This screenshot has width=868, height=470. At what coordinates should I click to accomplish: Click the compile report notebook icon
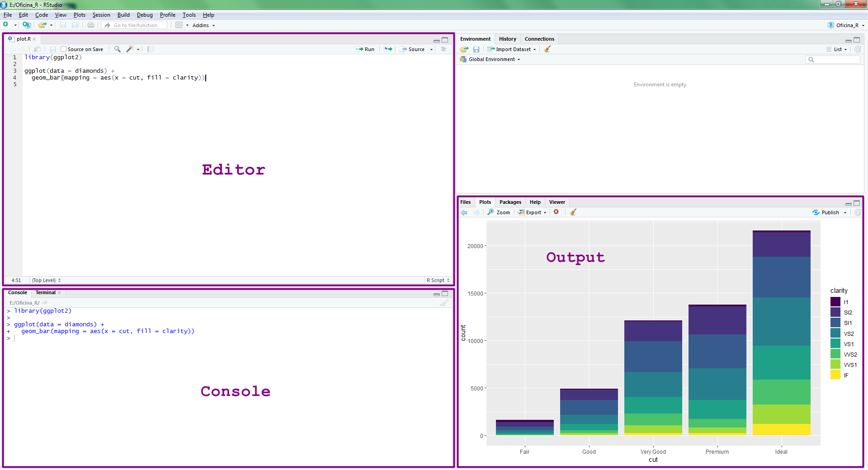pyautogui.click(x=151, y=49)
